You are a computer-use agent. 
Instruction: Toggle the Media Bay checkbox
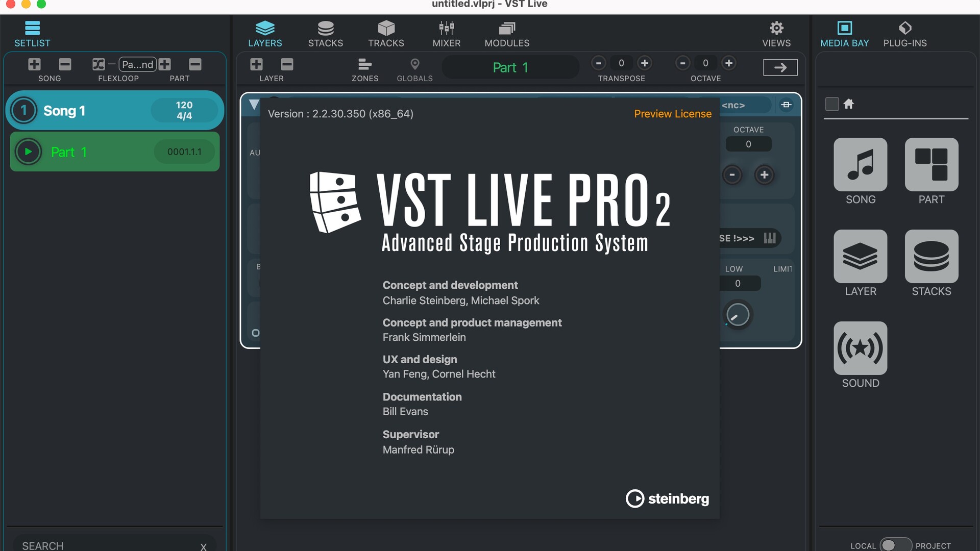832,104
